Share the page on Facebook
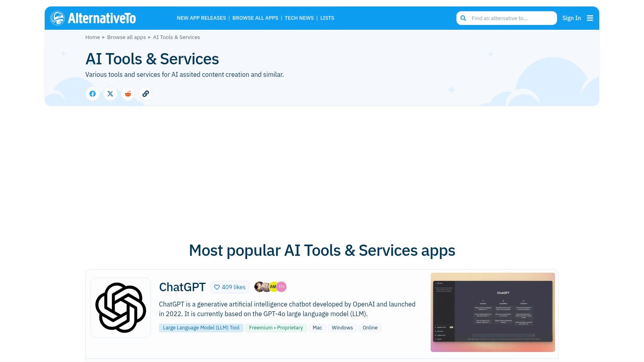Screen dimensions: 644x362 [x=93, y=94]
